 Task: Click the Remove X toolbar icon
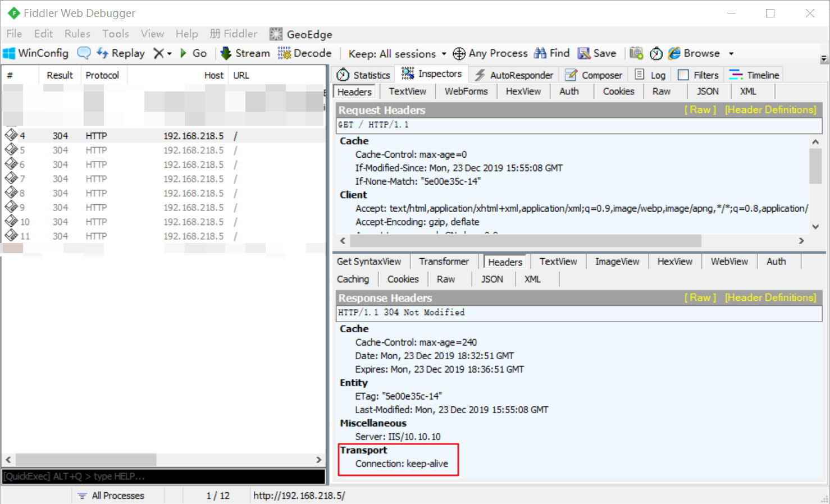159,53
